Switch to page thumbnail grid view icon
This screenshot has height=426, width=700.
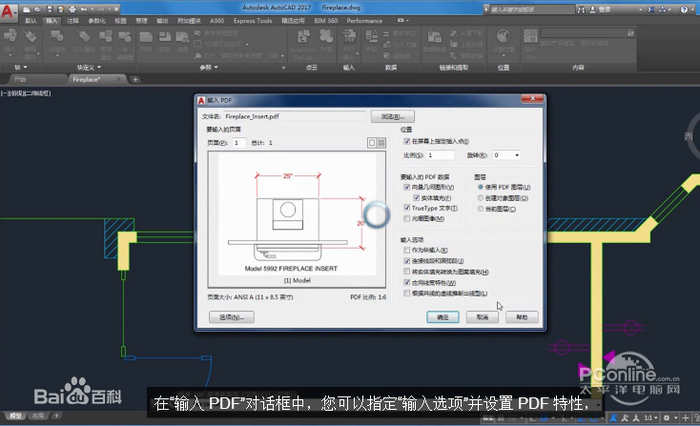click(x=381, y=143)
